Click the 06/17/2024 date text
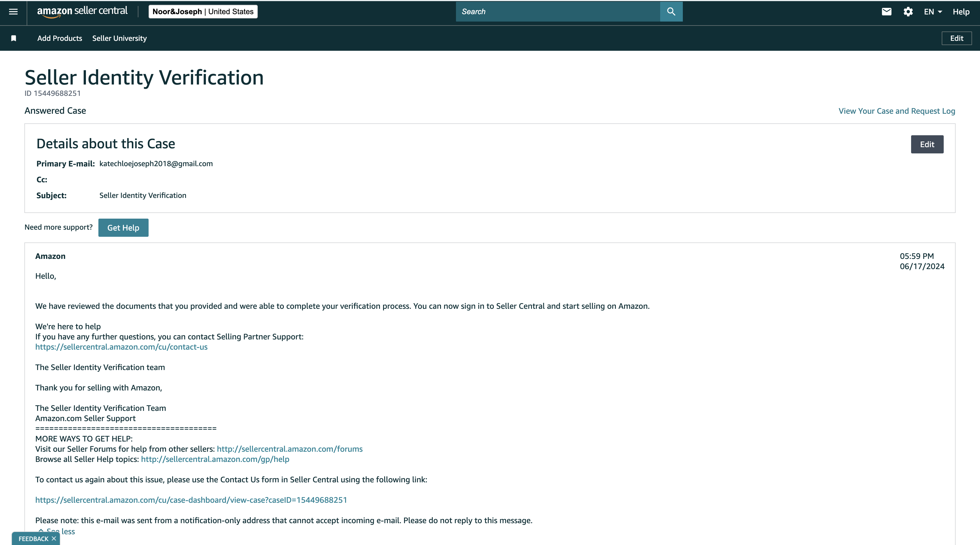Image resolution: width=980 pixels, height=545 pixels. pyautogui.click(x=922, y=266)
